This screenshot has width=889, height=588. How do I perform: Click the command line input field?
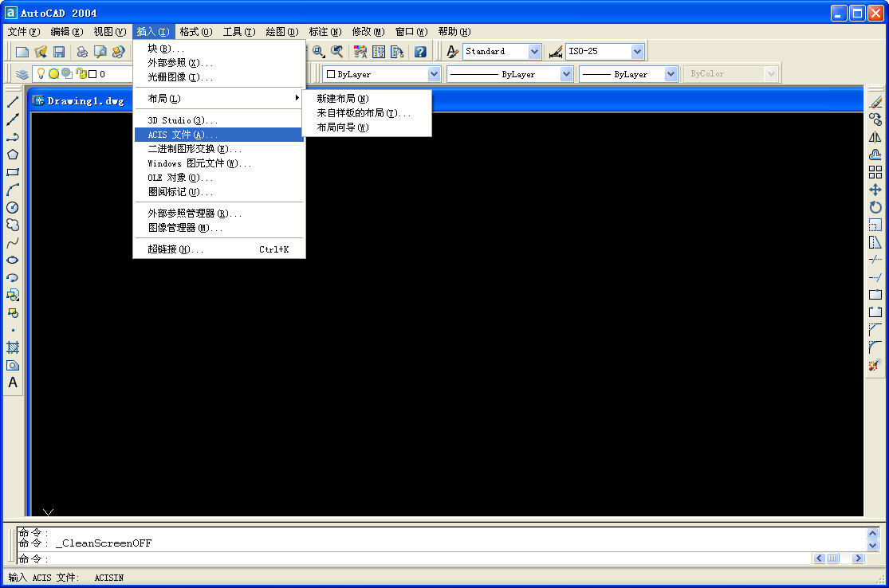(414, 559)
